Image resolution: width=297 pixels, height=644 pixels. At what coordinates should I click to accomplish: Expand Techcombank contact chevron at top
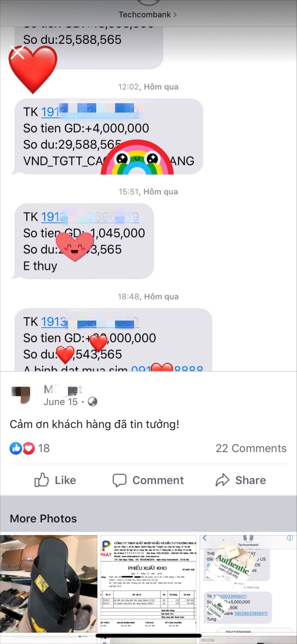tap(175, 14)
